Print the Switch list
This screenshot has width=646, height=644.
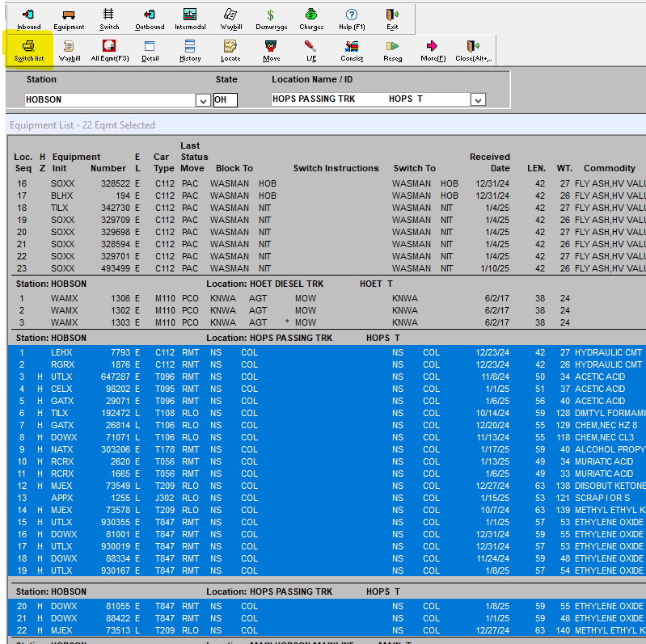pos(28,51)
